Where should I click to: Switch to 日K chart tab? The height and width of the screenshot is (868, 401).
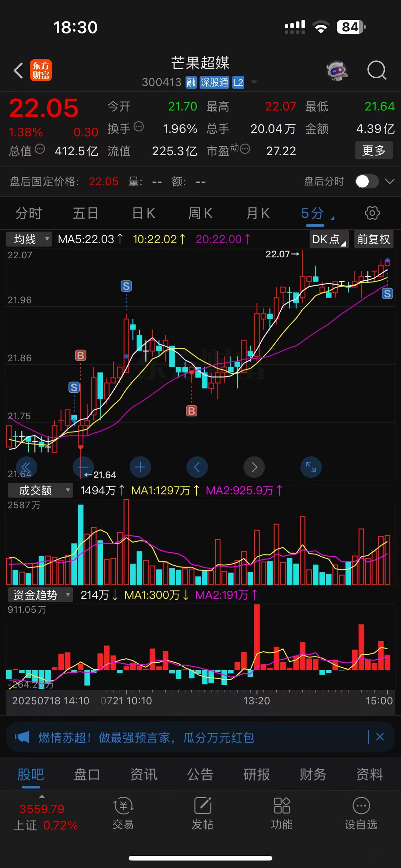click(x=143, y=213)
